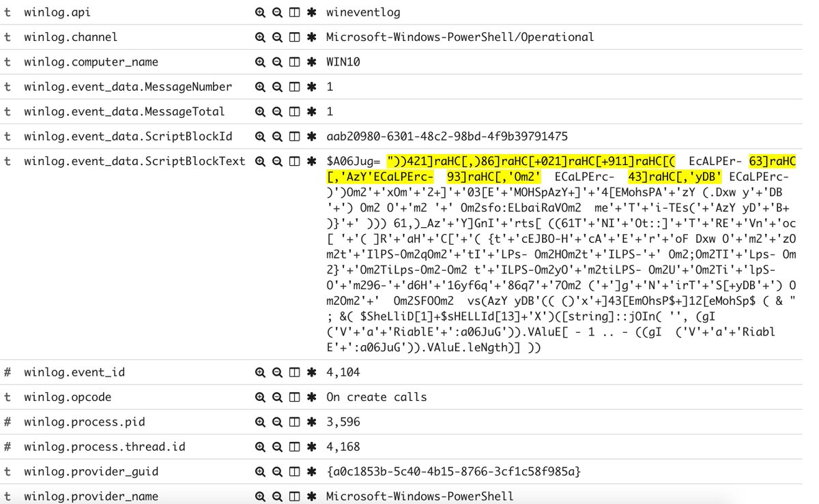Toggle ScriptBlockId column in table
The width and height of the screenshot is (819, 504).
point(295,136)
